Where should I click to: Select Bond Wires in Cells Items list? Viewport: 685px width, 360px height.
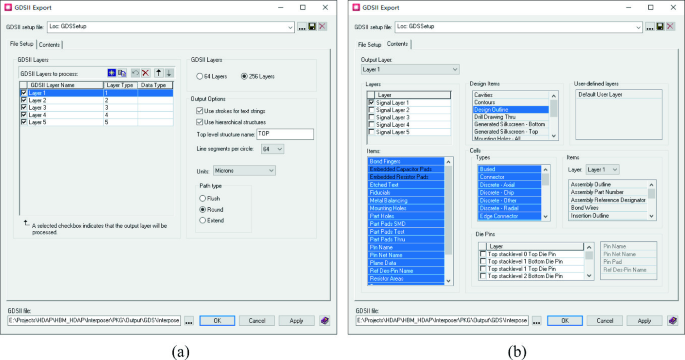tap(608, 208)
